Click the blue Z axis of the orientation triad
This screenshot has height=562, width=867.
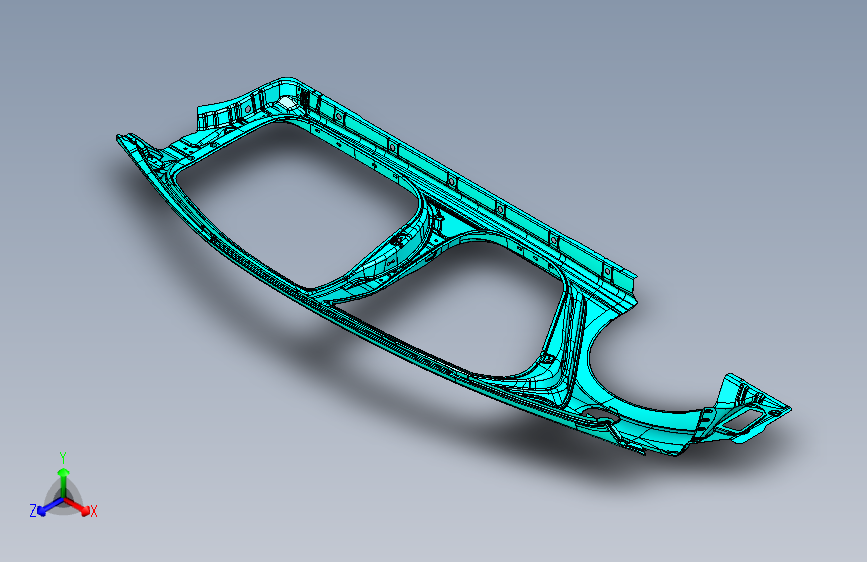tap(50, 506)
